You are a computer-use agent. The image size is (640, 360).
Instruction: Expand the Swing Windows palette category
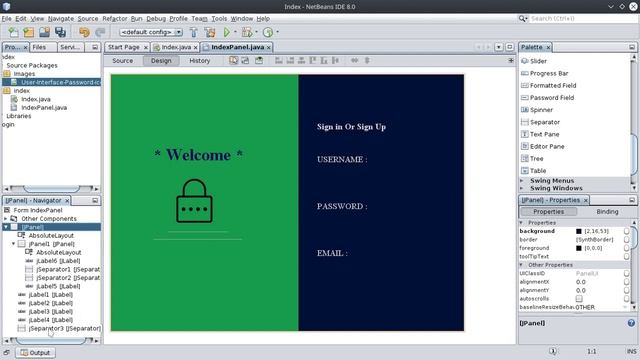[522, 188]
